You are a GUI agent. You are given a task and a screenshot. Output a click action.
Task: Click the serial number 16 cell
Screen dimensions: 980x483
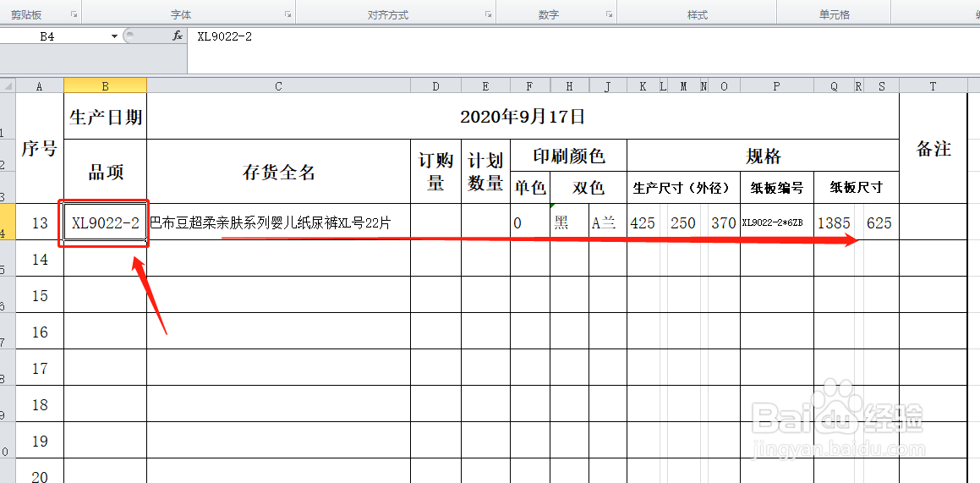click(40, 332)
